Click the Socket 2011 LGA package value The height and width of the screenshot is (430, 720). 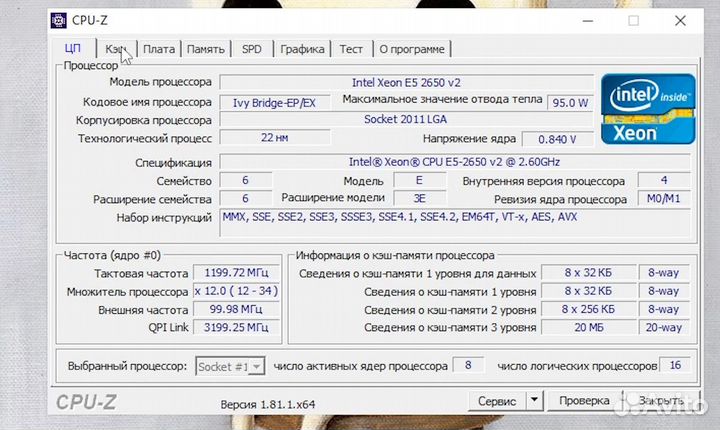406,119
